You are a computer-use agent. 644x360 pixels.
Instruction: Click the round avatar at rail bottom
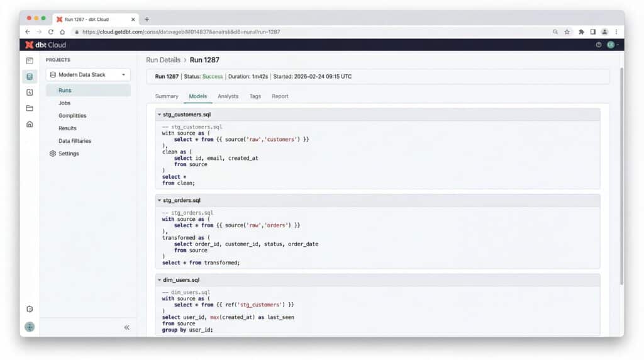pyautogui.click(x=30, y=327)
